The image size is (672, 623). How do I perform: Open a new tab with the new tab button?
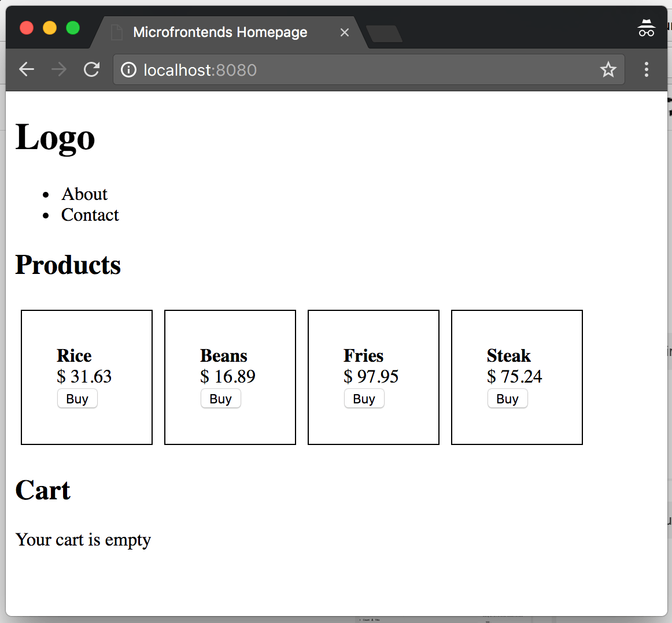384,34
